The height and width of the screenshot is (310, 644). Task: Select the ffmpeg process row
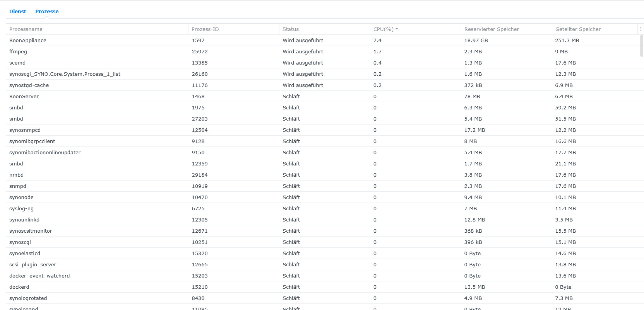coord(18,51)
